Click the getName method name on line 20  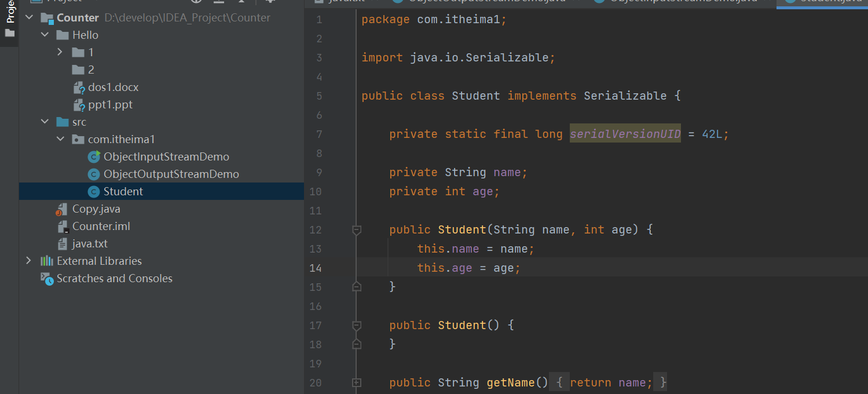tap(510, 383)
